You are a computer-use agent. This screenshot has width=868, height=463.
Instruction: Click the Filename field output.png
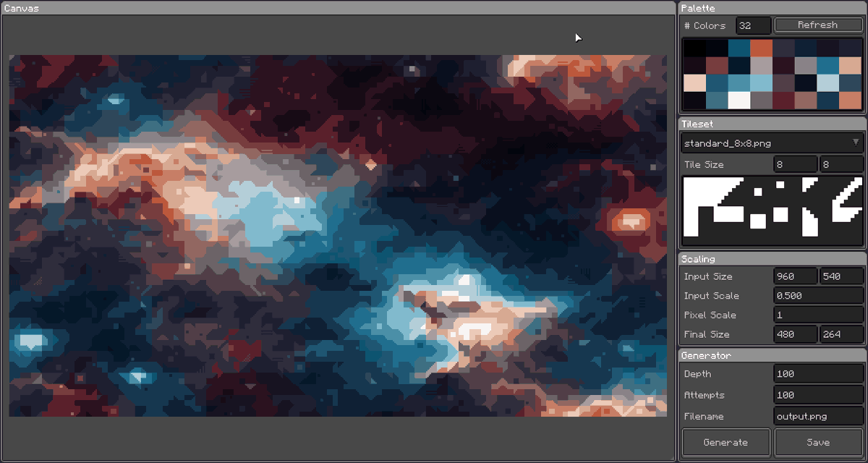(818, 416)
